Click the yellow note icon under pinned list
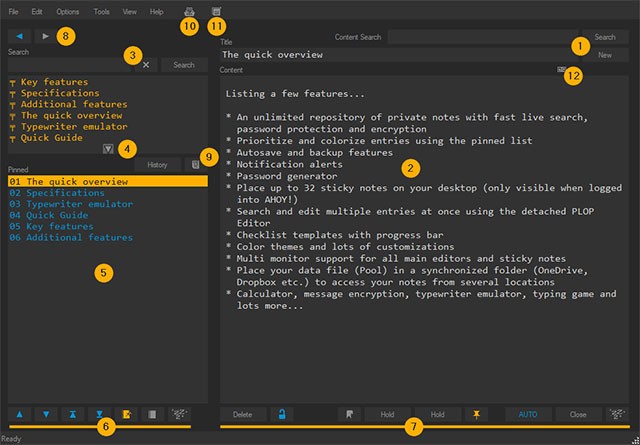Image resolution: width=640 pixels, height=445 pixels. tap(125, 413)
